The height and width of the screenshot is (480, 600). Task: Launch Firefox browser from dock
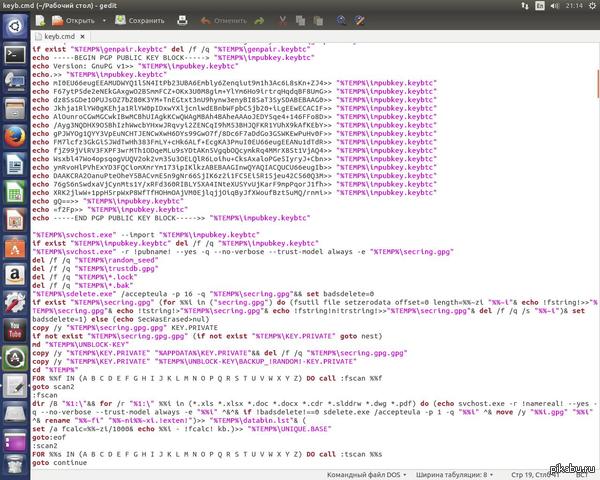15,137
